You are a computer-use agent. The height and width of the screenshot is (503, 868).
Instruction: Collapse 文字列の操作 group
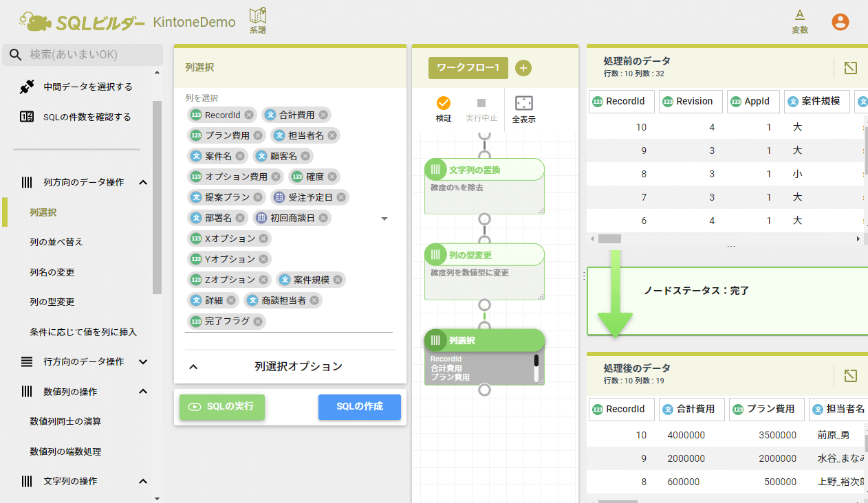pos(143,481)
